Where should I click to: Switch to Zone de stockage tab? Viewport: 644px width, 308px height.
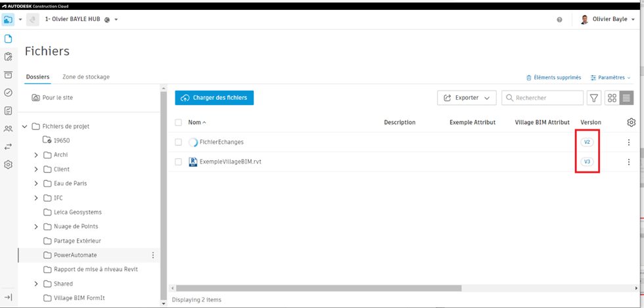(x=86, y=77)
